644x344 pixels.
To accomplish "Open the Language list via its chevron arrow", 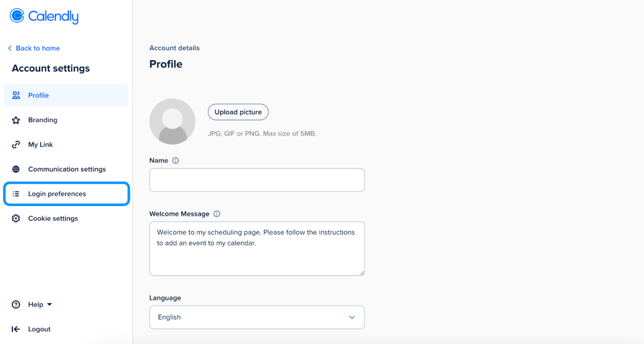I will coord(352,317).
